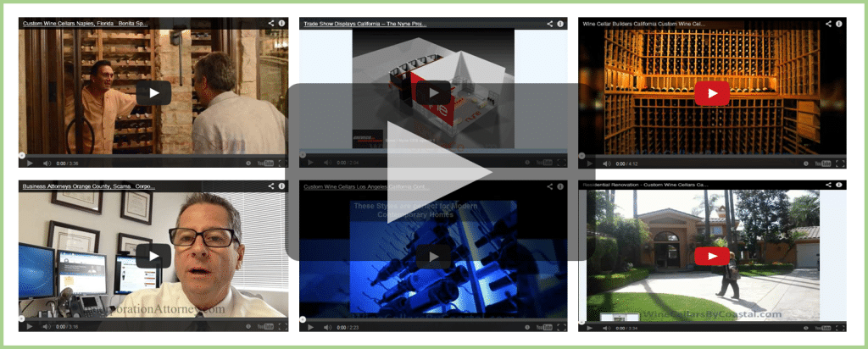
Task: Open fullscreen for Custom Wine Cellars Naples video
Action: click(282, 163)
